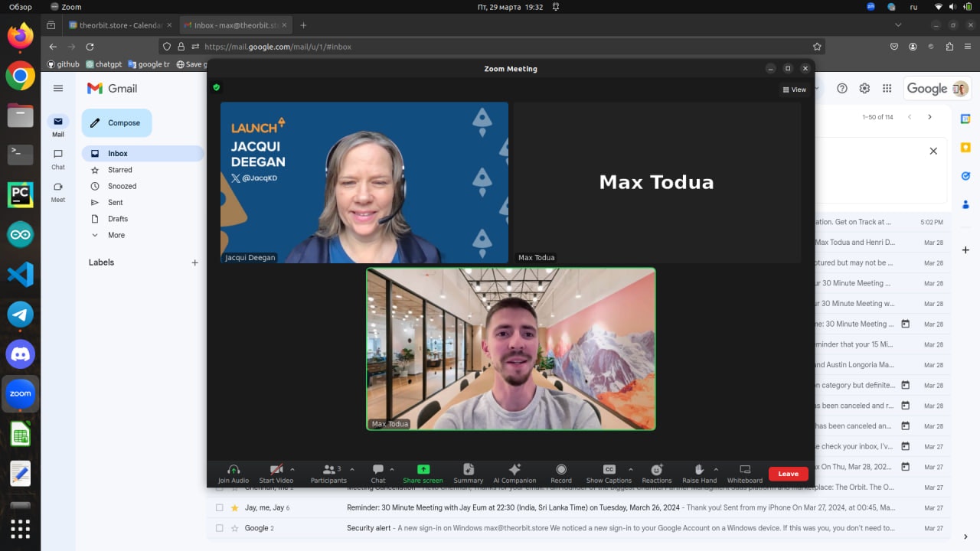Get add-ons plus icon in side panel
980x551 pixels.
965,250
